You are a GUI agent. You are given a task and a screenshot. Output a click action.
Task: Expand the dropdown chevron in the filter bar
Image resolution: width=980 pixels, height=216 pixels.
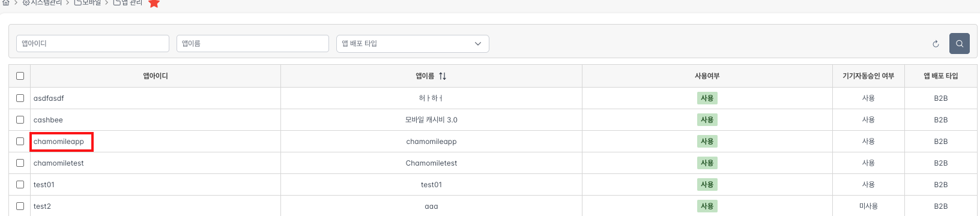[x=478, y=44]
